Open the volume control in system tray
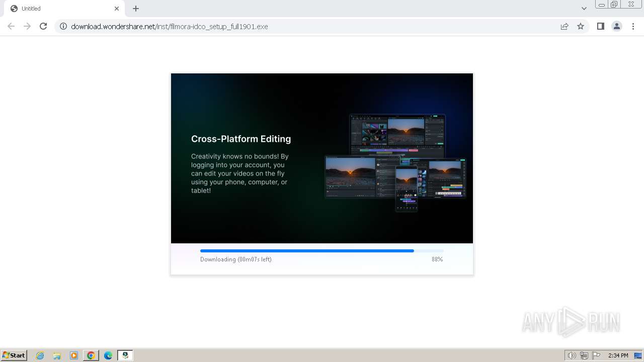Image resolution: width=644 pixels, height=362 pixels. tap(572, 355)
